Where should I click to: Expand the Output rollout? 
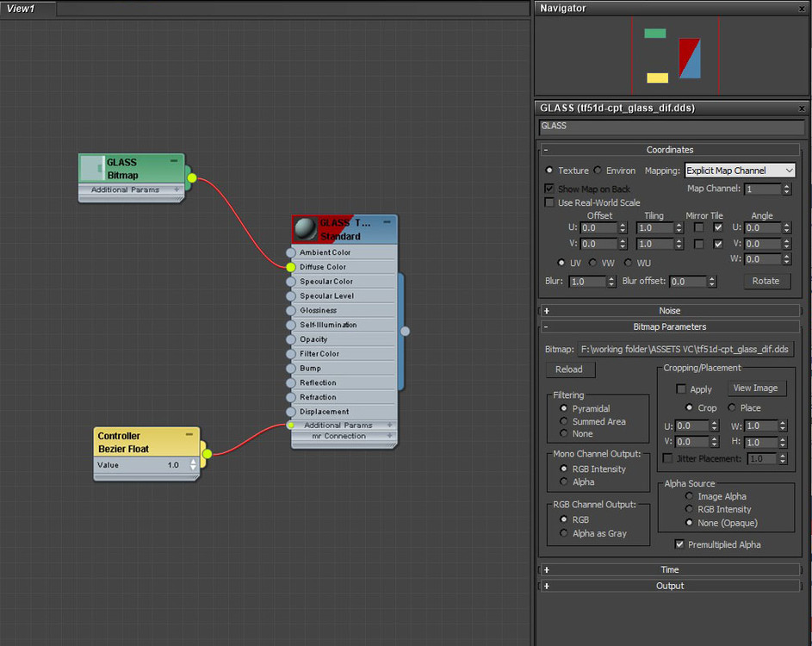[x=669, y=586]
